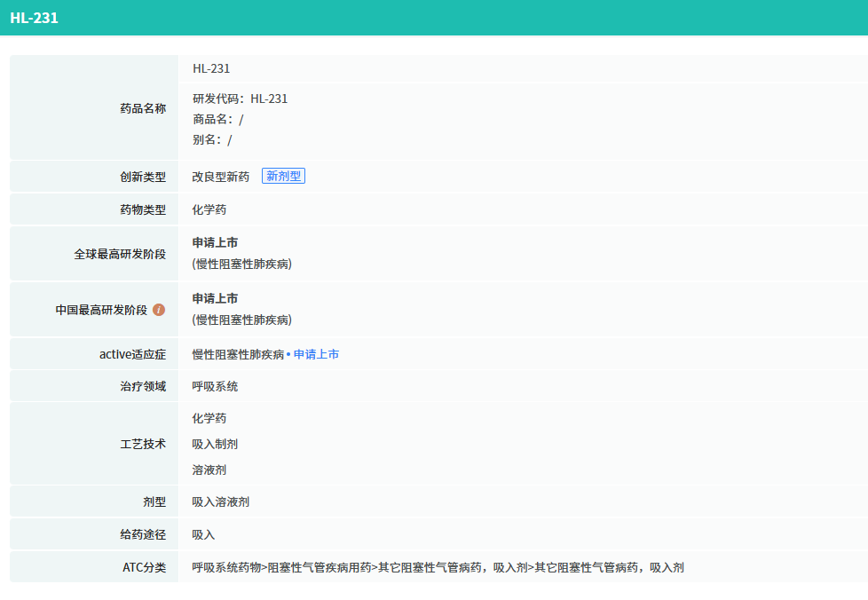Click the ATC分类 classification path text

coord(438,567)
